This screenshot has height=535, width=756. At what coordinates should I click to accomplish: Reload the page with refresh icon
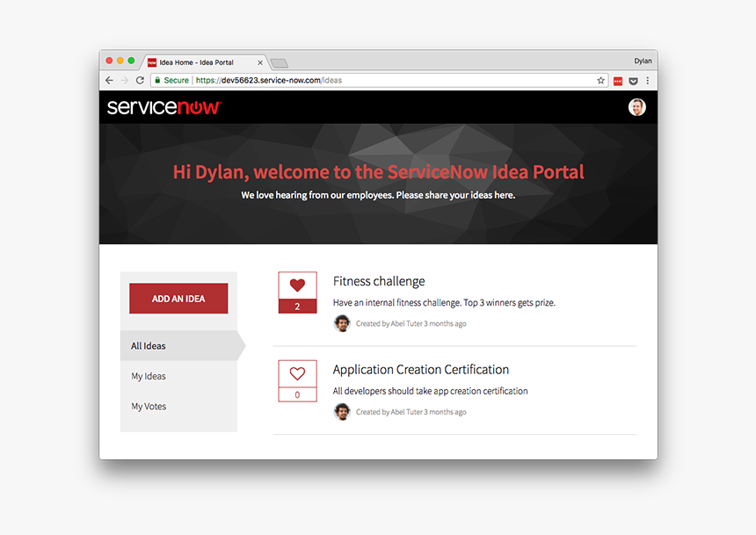pos(140,81)
